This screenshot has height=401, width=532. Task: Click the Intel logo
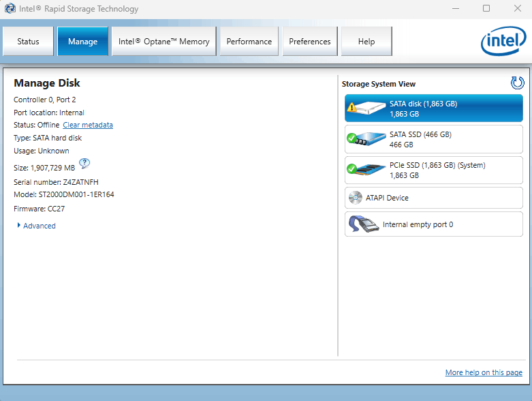[x=503, y=41]
